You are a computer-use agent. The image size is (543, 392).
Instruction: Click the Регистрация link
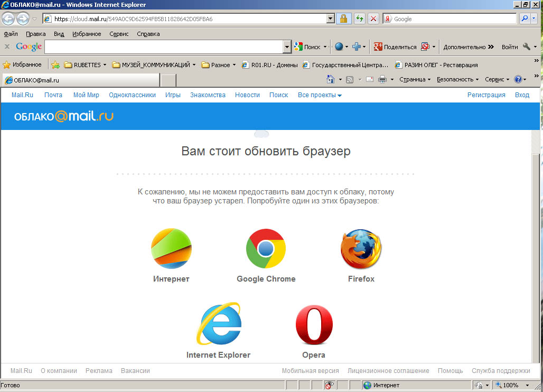(486, 95)
